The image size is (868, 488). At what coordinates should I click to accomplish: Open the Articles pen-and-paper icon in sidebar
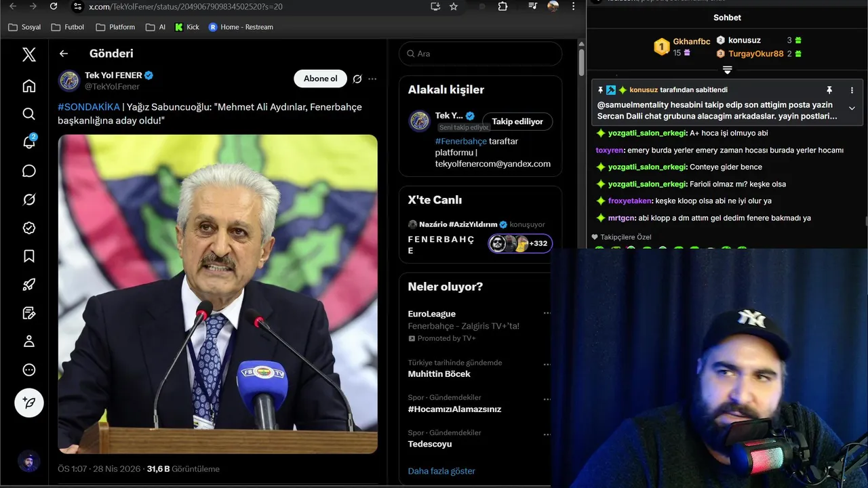(x=28, y=313)
